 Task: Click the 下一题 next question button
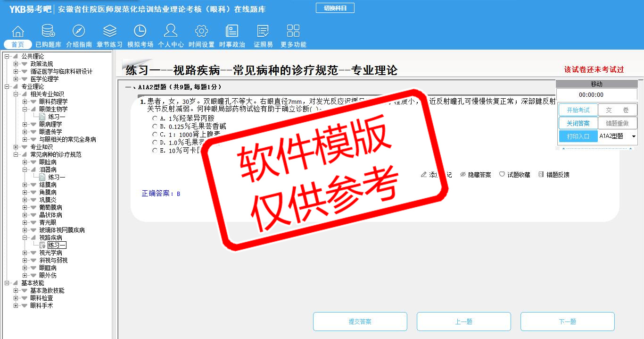[567, 322]
